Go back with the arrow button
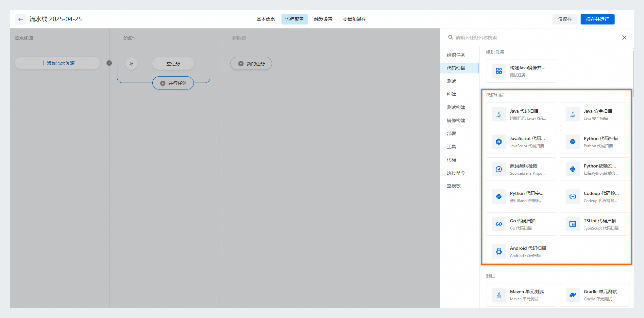Image resolution: width=644 pixels, height=318 pixels. click(21, 19)
